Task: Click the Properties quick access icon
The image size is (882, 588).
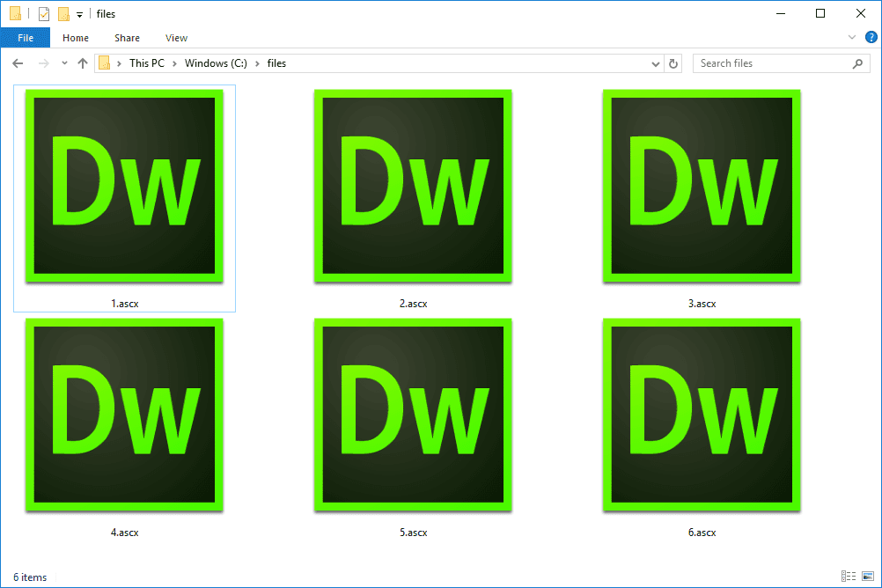Action: pos(44,13)
